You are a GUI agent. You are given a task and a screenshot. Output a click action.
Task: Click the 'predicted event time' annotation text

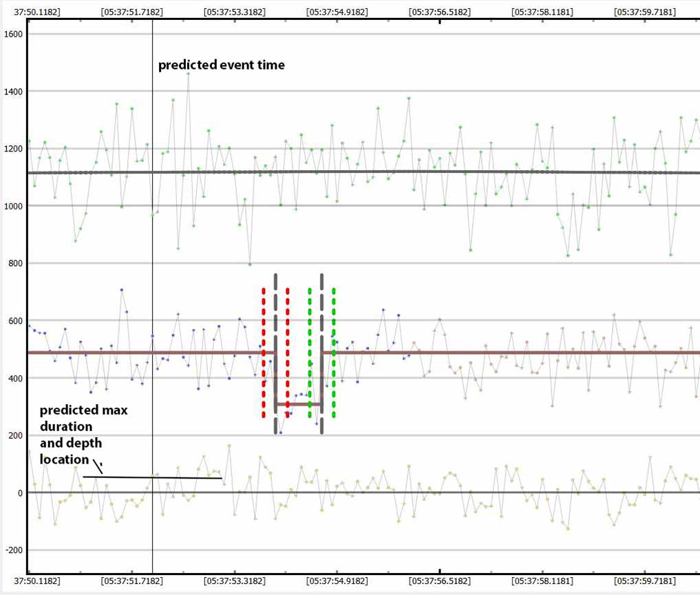point(222,65)
